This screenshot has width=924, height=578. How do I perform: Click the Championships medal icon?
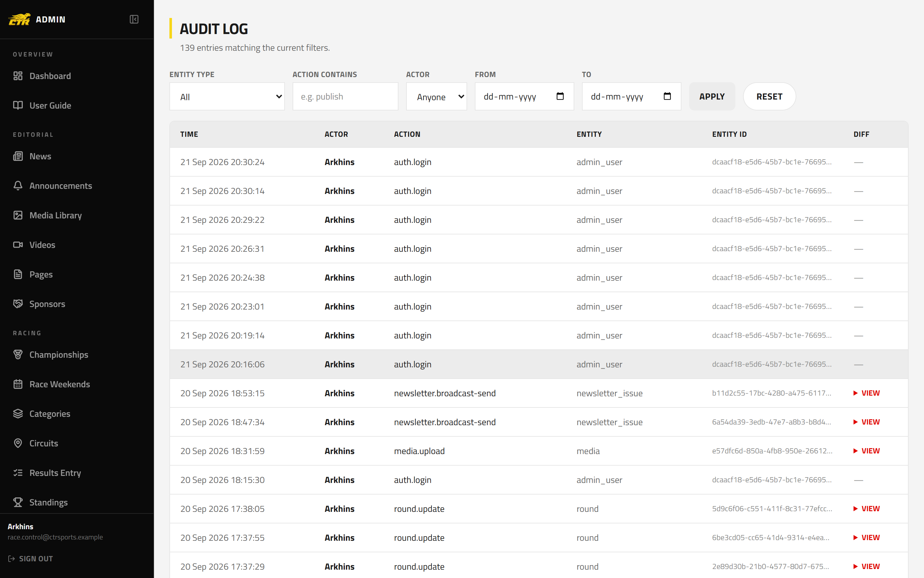18,355
